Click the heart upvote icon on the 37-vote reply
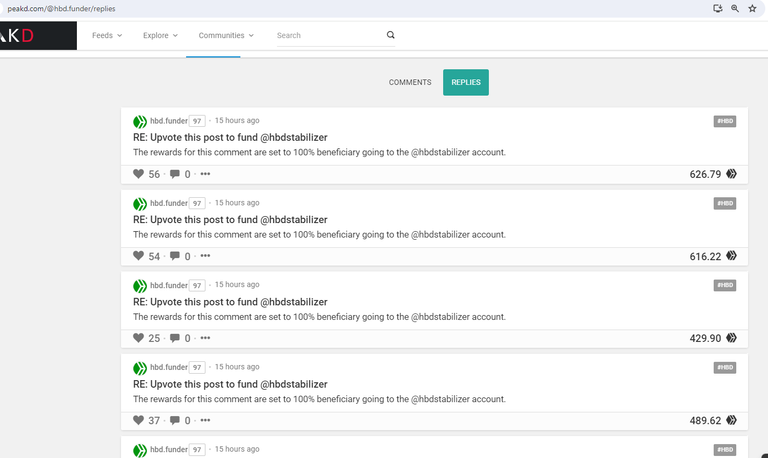The height and width of the screenshot is (458, 768). click(139, 420)
